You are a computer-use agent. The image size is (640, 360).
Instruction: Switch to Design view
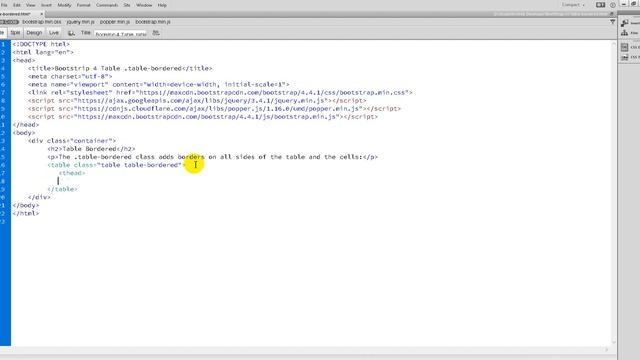(34, 33)
